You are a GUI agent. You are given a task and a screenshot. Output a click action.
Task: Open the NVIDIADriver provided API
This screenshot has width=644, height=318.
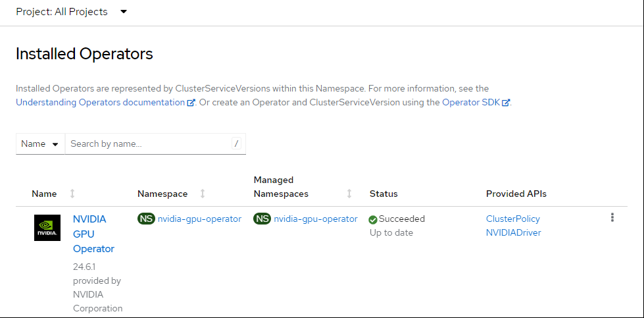pyautogui.click(x=513, y=232)
